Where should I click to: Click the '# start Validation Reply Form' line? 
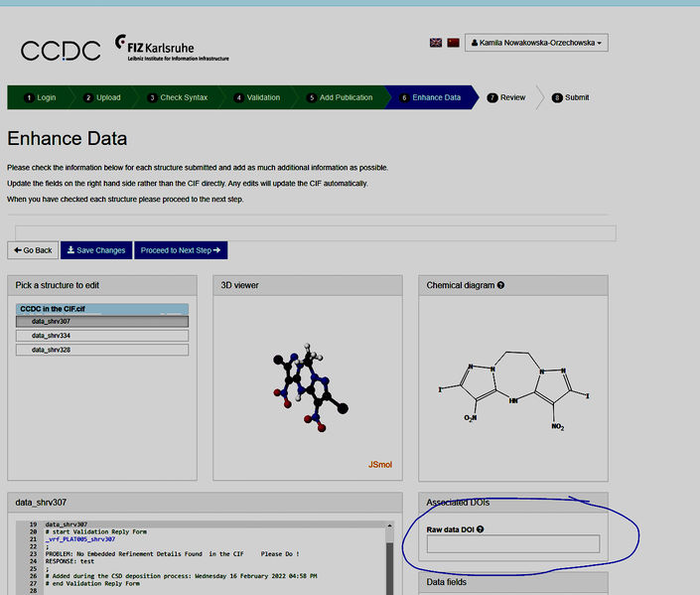point(96,531)
